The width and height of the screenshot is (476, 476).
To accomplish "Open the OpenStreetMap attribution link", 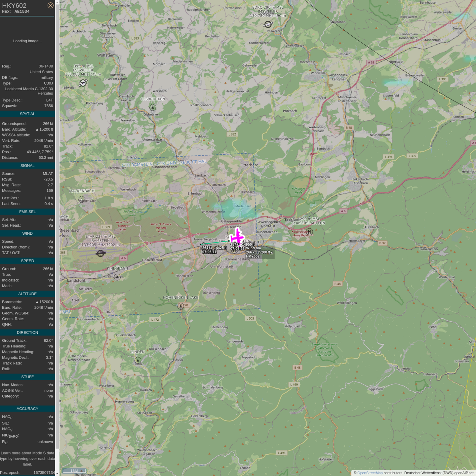I will point(370,473).
